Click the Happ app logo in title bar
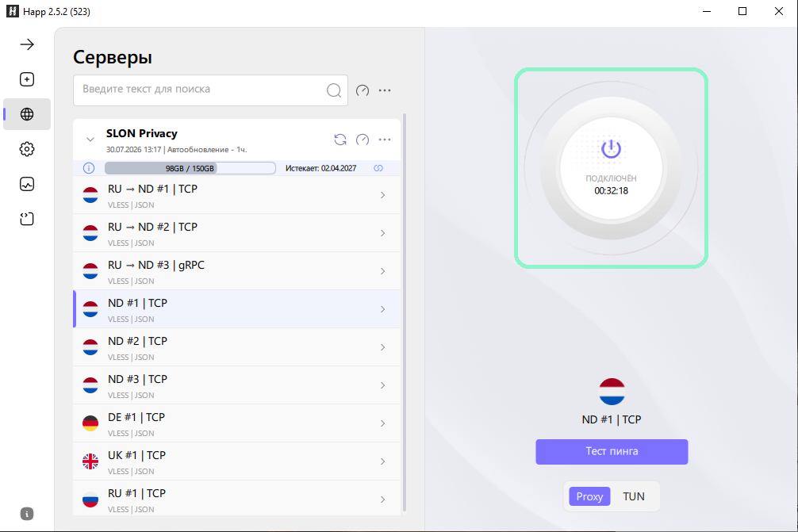 click(12, 11)
